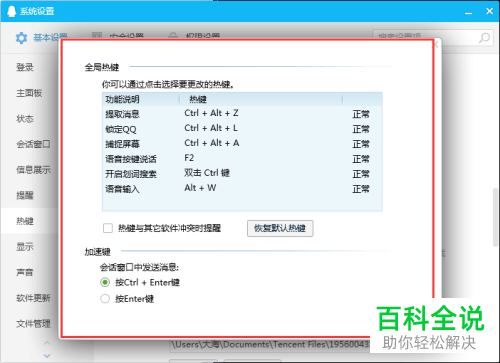Select 信息展示 in the sidebar
This screenshot has width=500, height=363.
(33, 170)
